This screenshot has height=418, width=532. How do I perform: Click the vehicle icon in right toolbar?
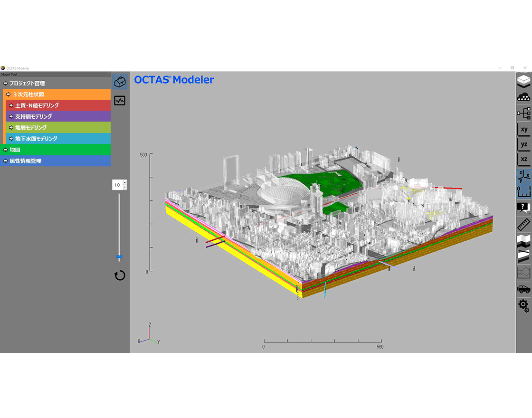point(523,289)
